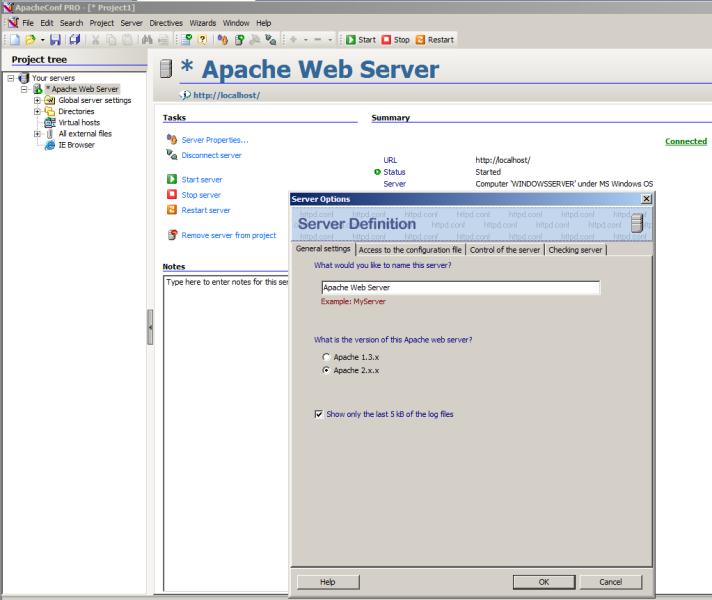Open the Help menu
Image resolution: width=712 pixels, height=600 pixels.
click(x=263, y=23)
